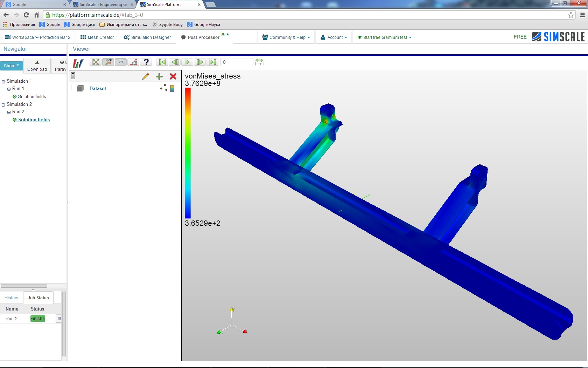
Task: Open viewer help question mark icon
Action: click(x=146, y=62)
